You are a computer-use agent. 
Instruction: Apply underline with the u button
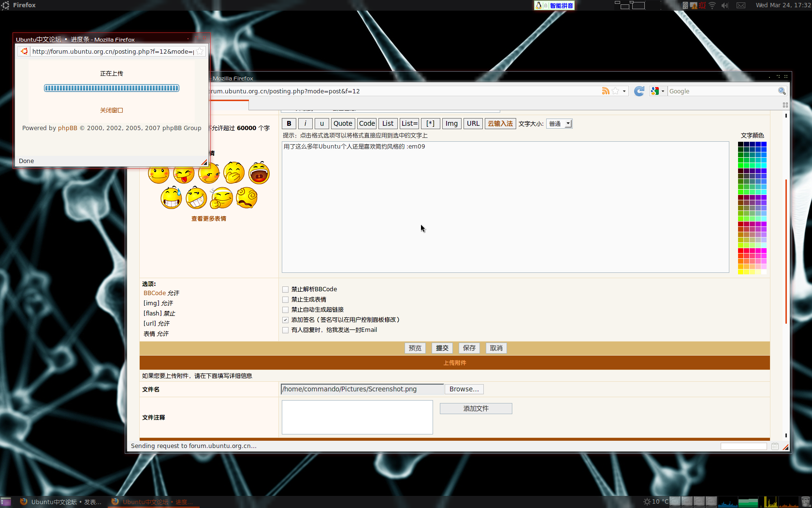click(322, 123)
